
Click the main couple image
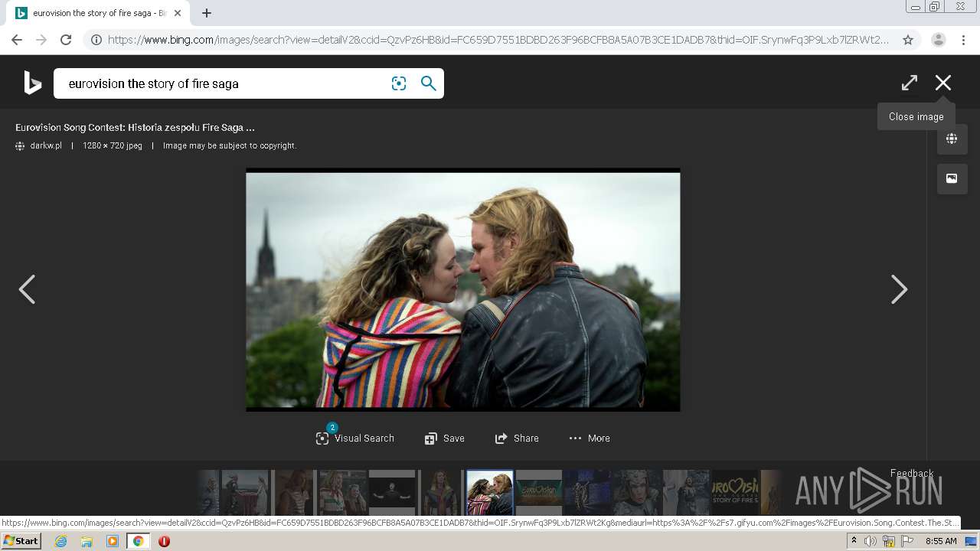click(463, 290)
